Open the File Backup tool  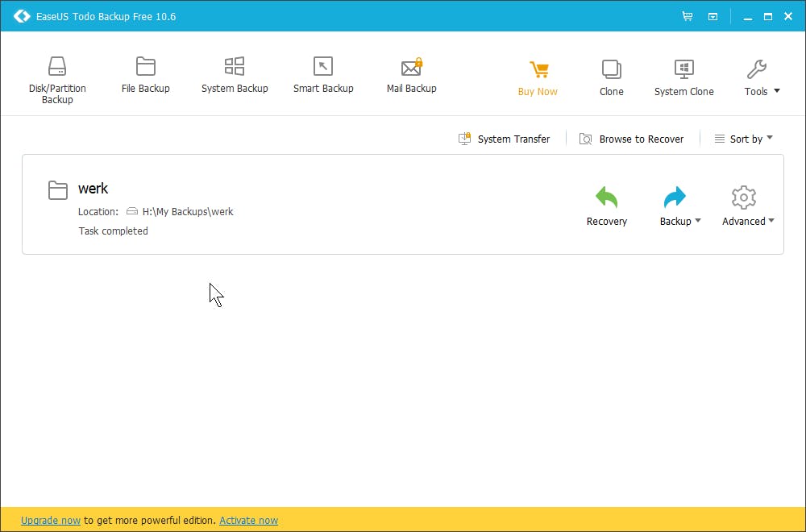(145, 74)
